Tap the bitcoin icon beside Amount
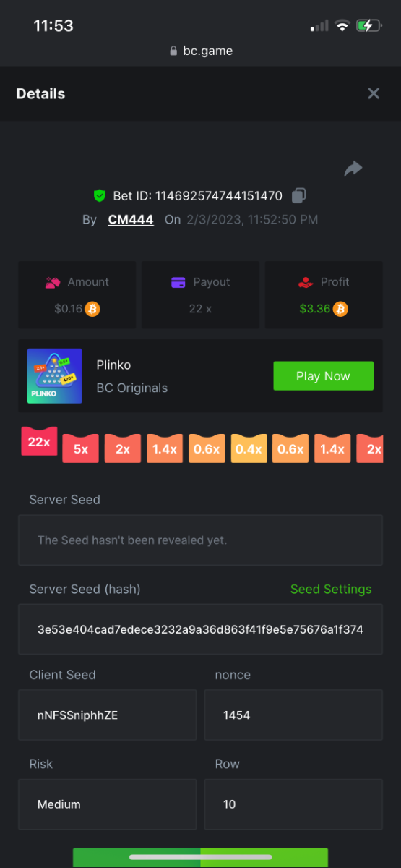Screen dimensions: 401x868 coord(92,309)
